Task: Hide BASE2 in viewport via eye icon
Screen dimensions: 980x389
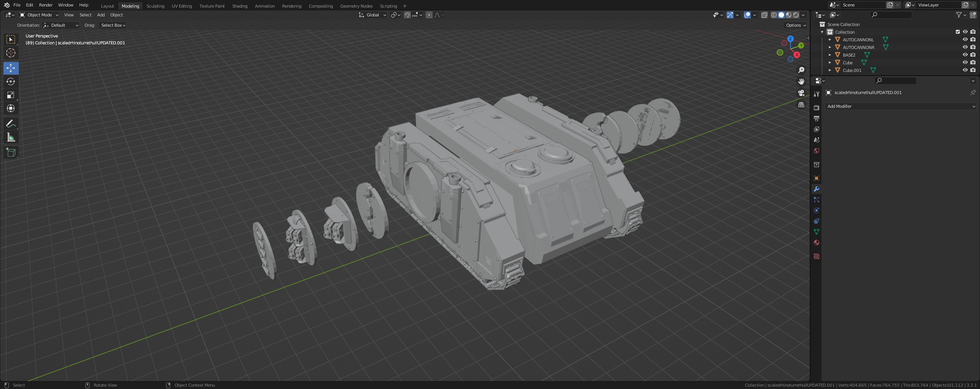Action: pyautogui.click(x=965, y=55)
